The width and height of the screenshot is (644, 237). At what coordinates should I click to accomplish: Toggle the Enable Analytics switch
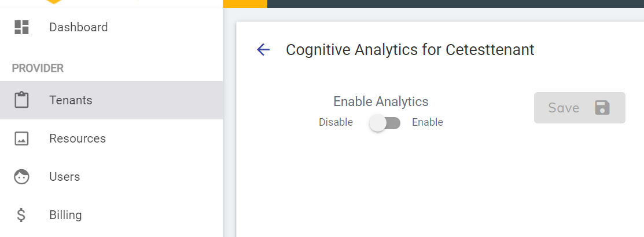[x=385, y=122]
